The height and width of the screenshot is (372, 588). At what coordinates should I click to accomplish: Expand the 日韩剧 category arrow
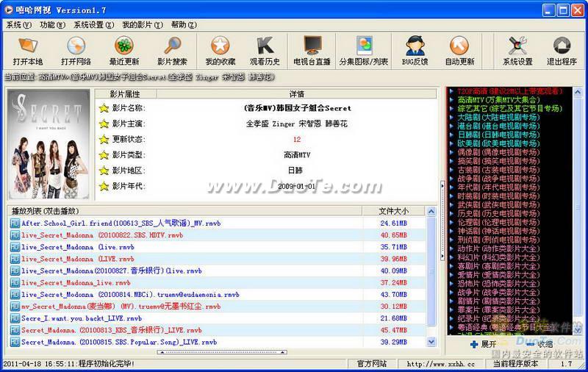452,135
